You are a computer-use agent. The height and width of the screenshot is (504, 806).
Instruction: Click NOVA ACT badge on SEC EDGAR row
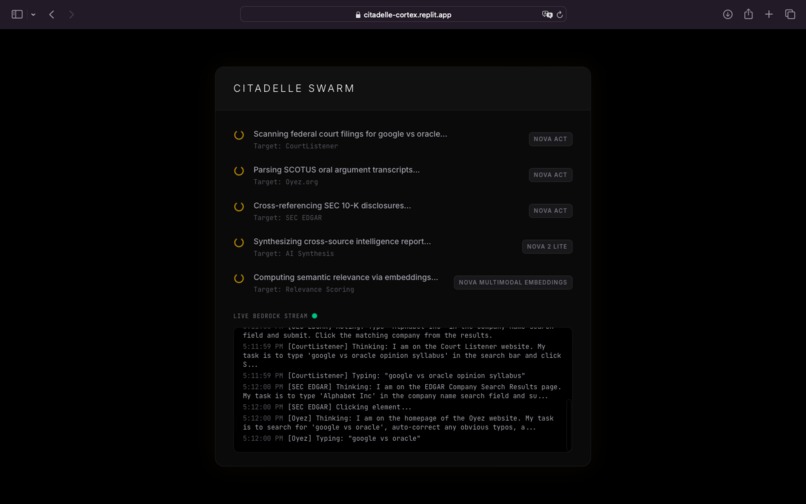click(x=551, y=211)
